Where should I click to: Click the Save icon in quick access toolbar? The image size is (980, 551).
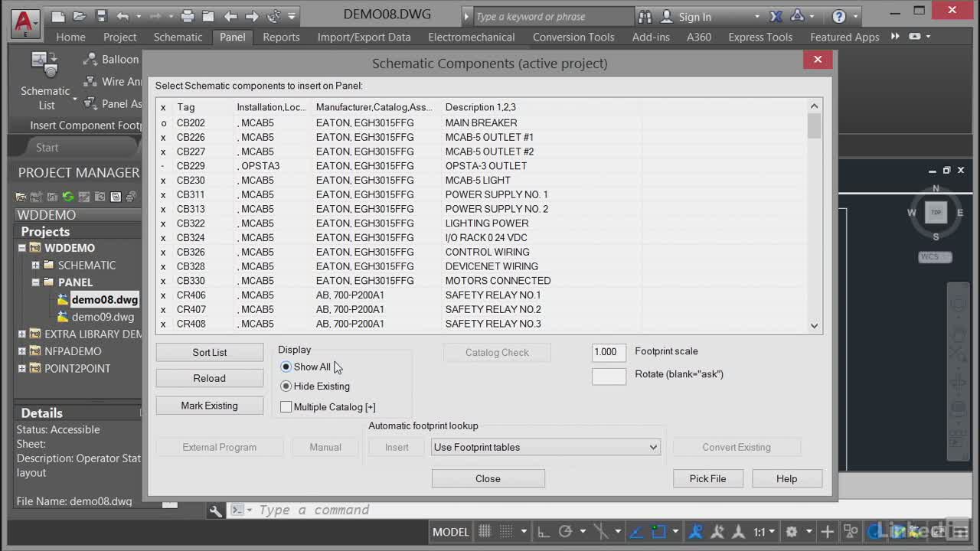pos(101,16)
